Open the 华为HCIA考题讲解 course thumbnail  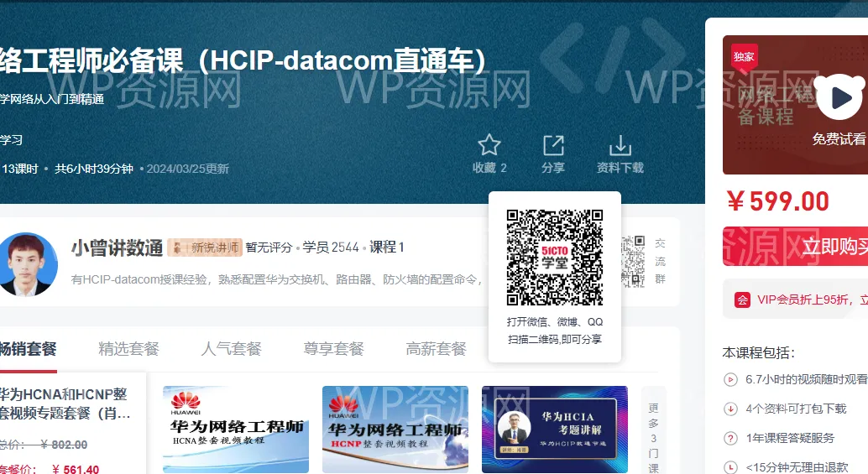pyautogui.click(x=555, y=430)
